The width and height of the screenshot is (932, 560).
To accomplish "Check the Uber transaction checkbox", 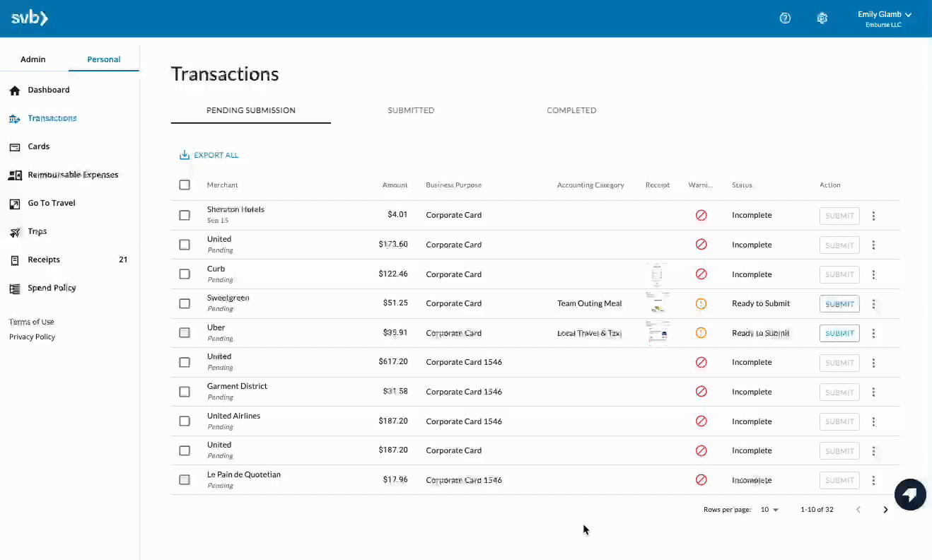I will pyautogui.click(x=185, y=332).
